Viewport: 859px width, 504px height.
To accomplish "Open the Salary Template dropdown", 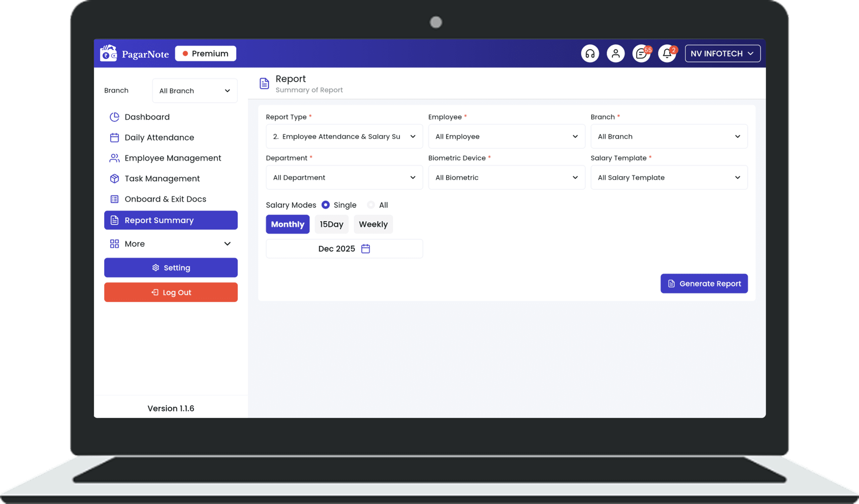I will pyautogui.click(x=669, y=177).
